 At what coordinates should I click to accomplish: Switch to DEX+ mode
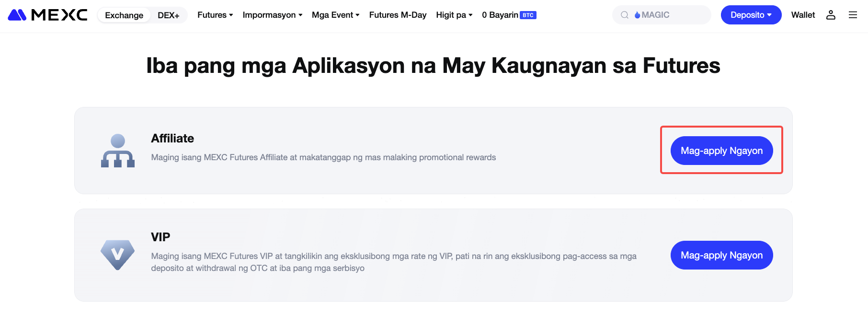click(168, 15)
